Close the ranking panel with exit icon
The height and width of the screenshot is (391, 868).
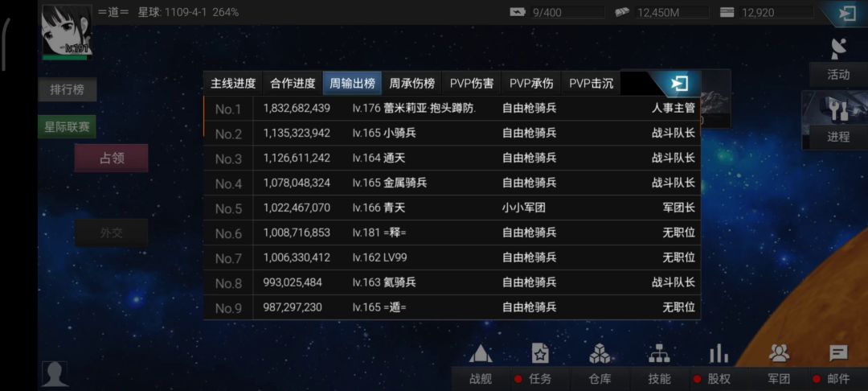(x=679, y=84)
